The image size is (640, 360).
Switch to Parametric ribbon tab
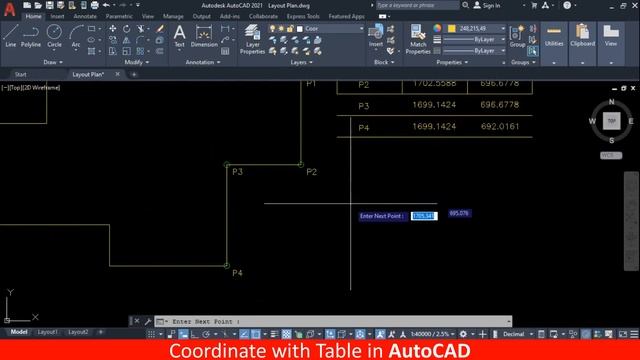119,17
